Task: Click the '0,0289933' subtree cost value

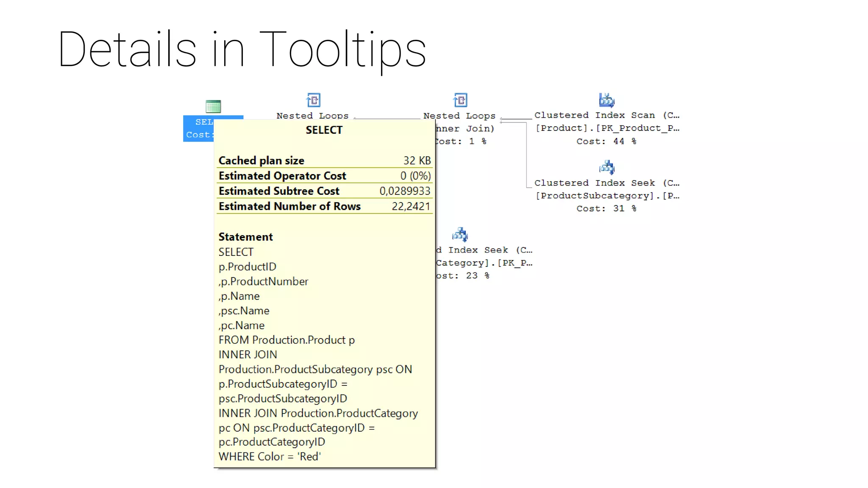Action: point(405,191)
